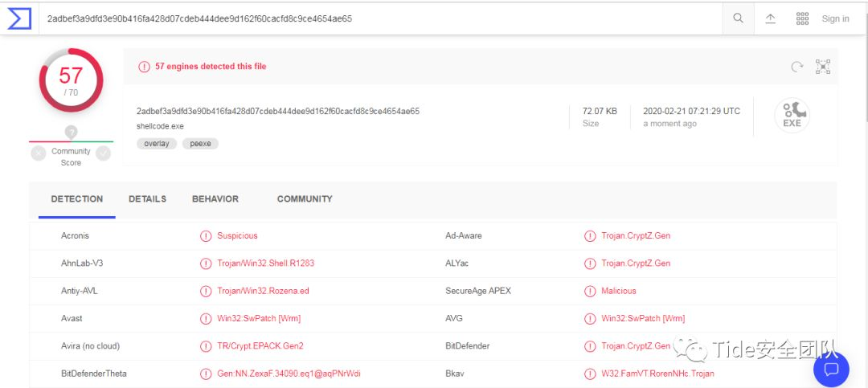The height and width of the screenshot is (388, 868).
Task: Open the apps grid icon
Action: click(x=802, y=18)
